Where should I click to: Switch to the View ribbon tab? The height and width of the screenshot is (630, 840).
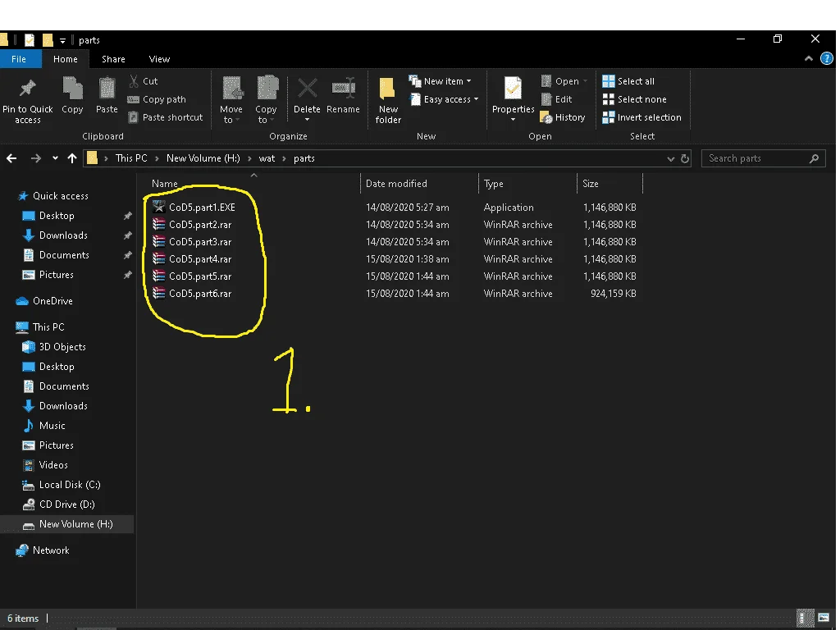[x=159, y=59]
